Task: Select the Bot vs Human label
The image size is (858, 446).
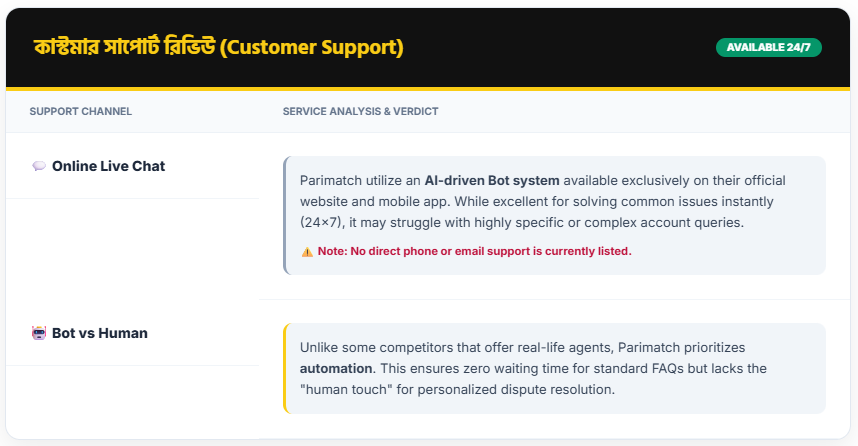Action: (x=101, y=333)
